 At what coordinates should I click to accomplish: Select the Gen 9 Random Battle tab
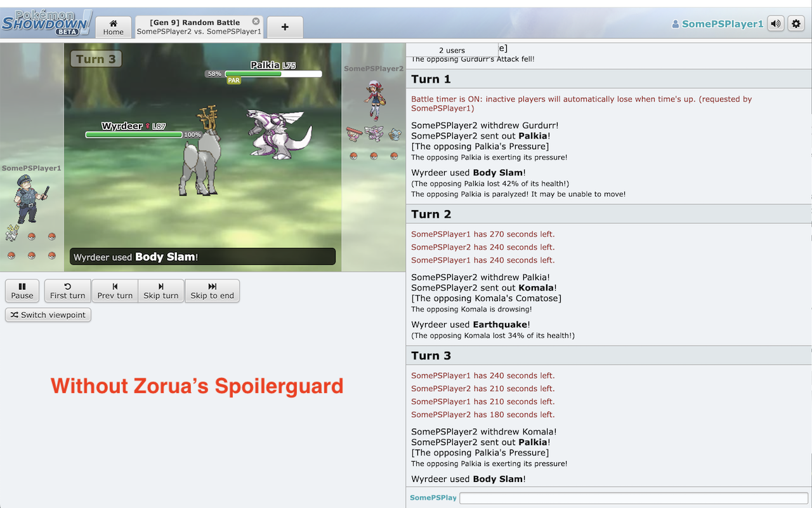tap(199, 27)
